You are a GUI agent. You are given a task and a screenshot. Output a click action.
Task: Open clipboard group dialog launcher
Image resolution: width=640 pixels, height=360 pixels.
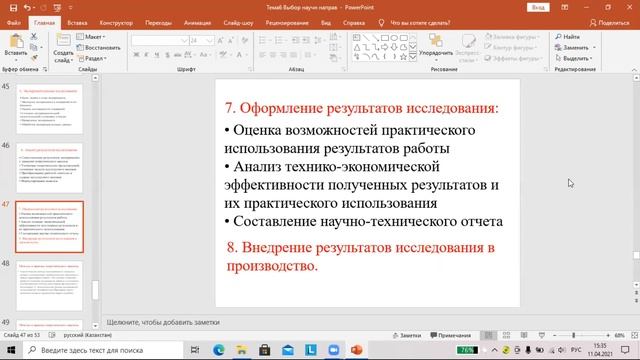[45, 69]
